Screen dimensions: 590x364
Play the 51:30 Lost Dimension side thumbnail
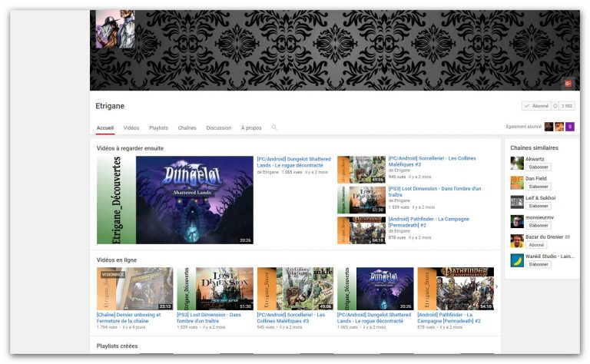(x=361, y=200)
